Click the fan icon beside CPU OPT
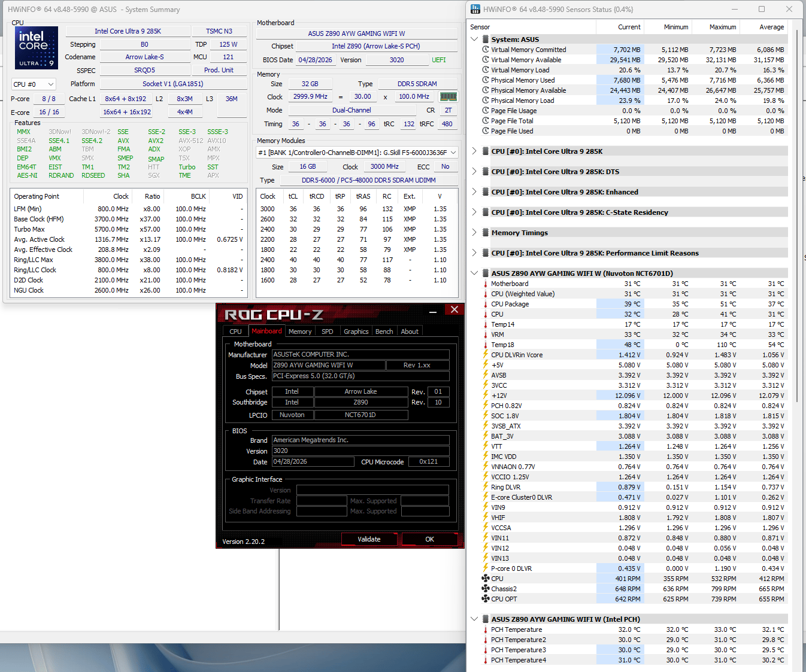806x672 pixels. pyautogui.click(x=486, y=599)
